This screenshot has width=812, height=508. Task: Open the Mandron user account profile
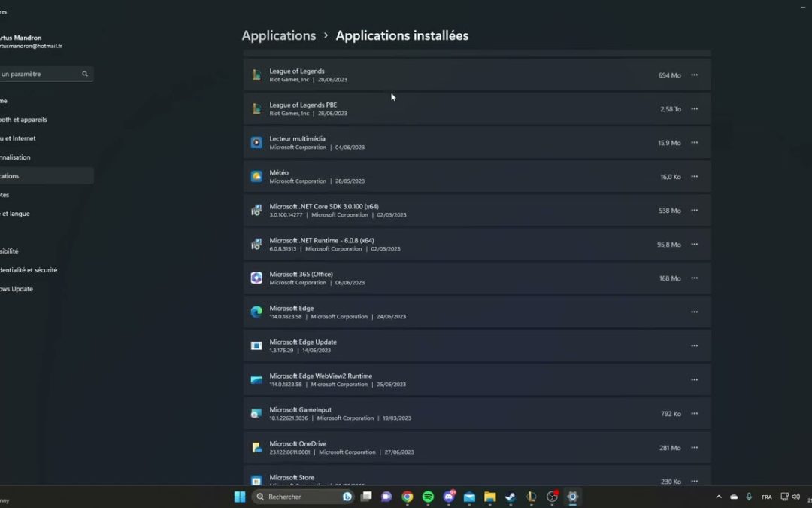[x=31, y=41]
